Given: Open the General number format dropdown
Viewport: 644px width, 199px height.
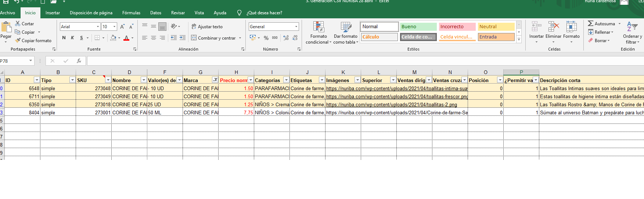Looking at the screenshot, I should 296,26.
